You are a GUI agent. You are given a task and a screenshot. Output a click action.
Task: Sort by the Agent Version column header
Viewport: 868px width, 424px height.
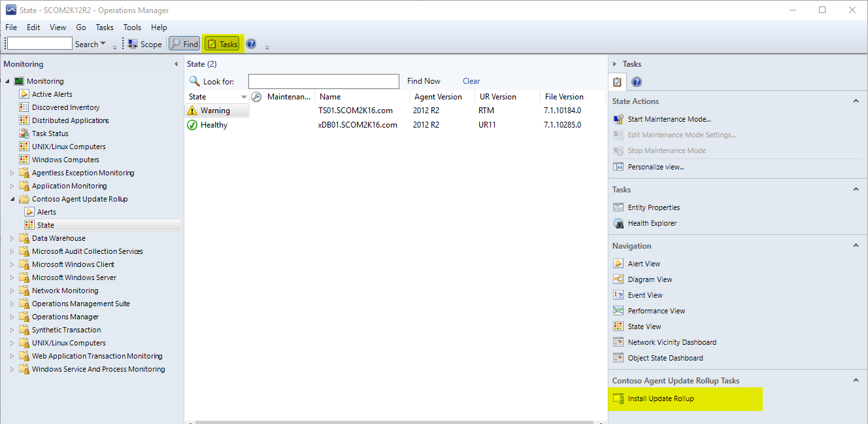click(438, 97)
